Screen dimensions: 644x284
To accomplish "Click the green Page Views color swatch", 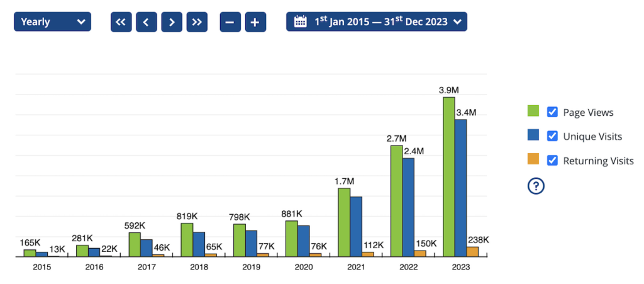I will tap(533, 112).
